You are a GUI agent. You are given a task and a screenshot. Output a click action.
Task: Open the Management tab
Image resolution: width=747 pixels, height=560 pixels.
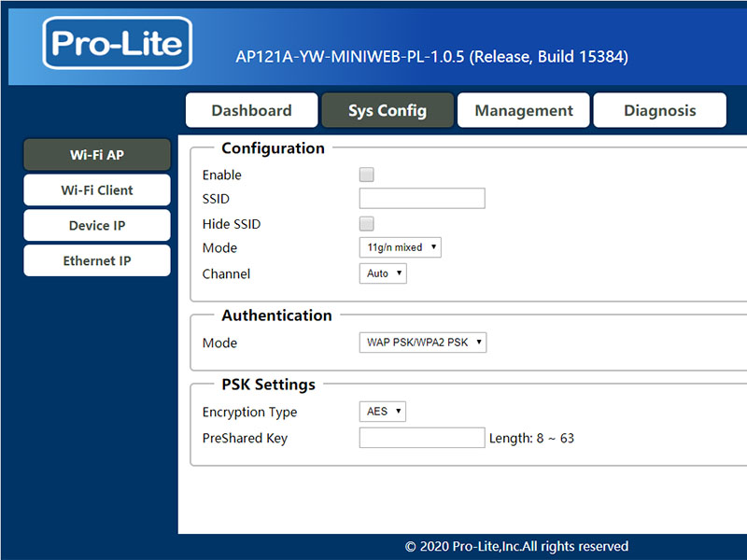point(524,110)
